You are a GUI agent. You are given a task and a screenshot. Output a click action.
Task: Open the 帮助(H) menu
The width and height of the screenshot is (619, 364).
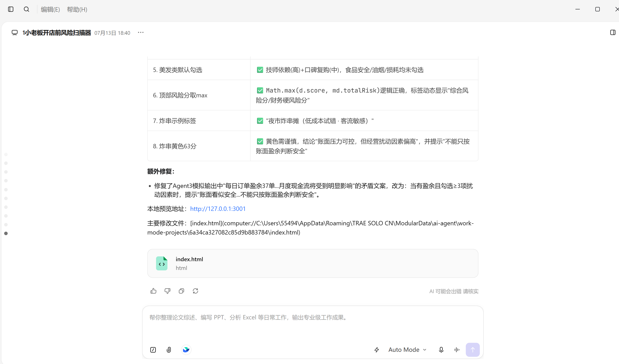[77, 9]
